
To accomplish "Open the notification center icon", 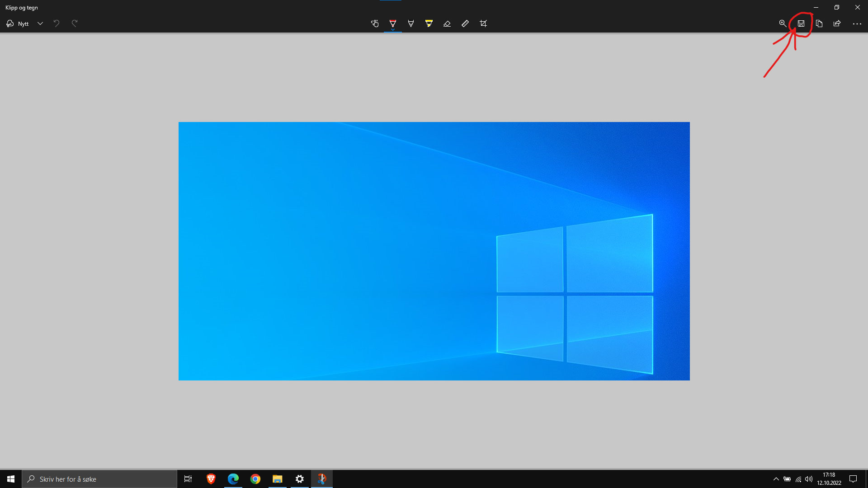I will (x=853, y=479).
